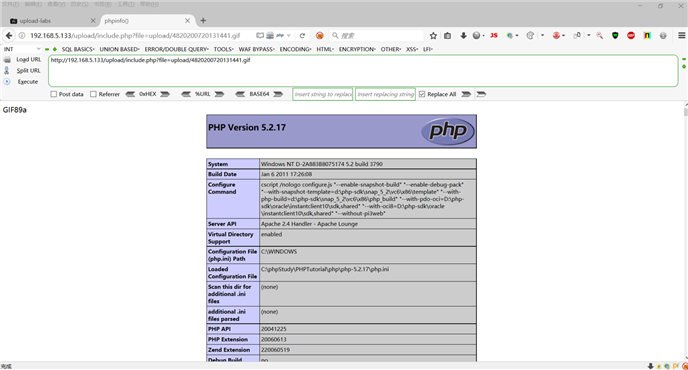Screen dimensions: 688x370
Task: Bookmark this page with the star icon
Action: [434, 36]
